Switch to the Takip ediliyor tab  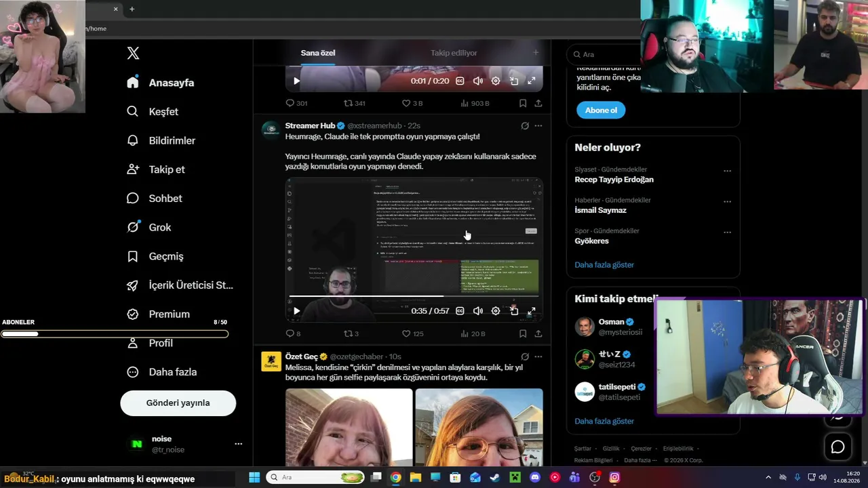[x=454, y=53]
